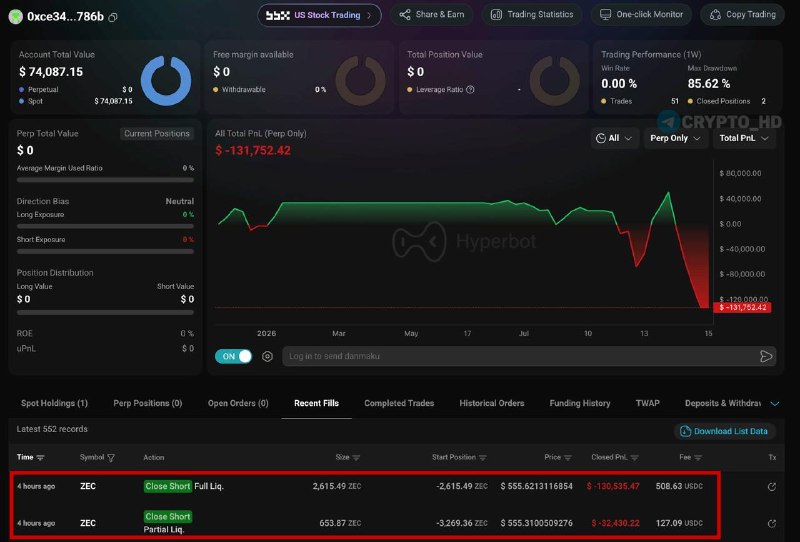Open the Perp Only dropdown
This screenshot has width=800, height=542.
click(x=675, y=138)
